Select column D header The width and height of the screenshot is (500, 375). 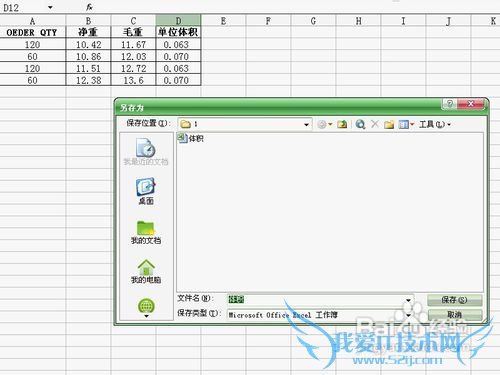(178, 21)
